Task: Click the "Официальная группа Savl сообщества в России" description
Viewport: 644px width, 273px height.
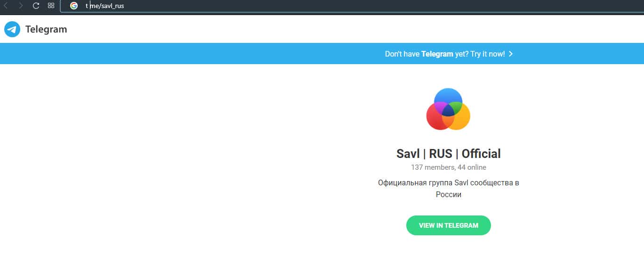Action: [x=449, y=189]
